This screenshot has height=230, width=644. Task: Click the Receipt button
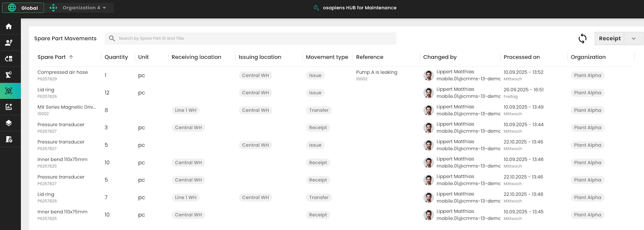click(x=610, y=39)
